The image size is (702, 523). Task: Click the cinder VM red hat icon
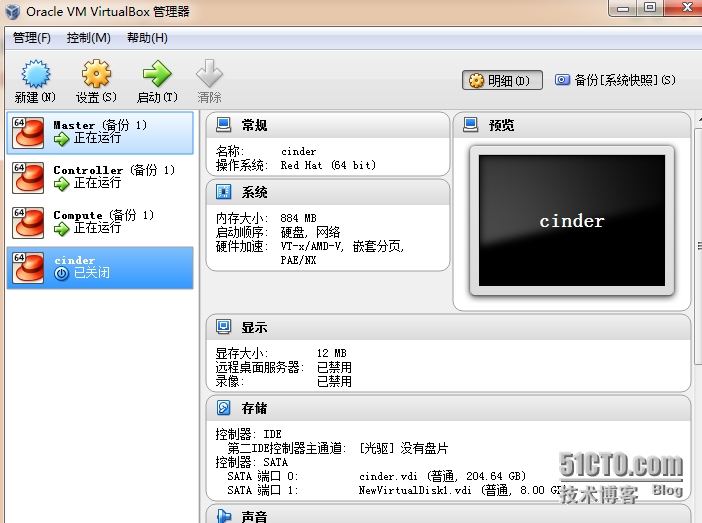click(28, 268)
